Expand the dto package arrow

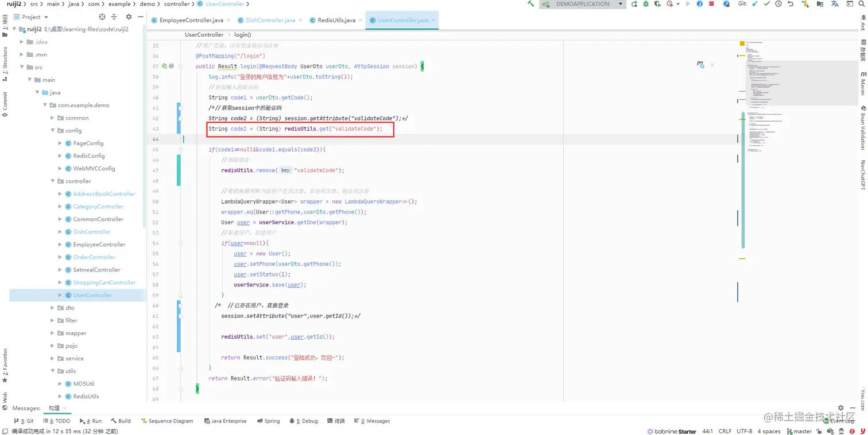point(53,308)
